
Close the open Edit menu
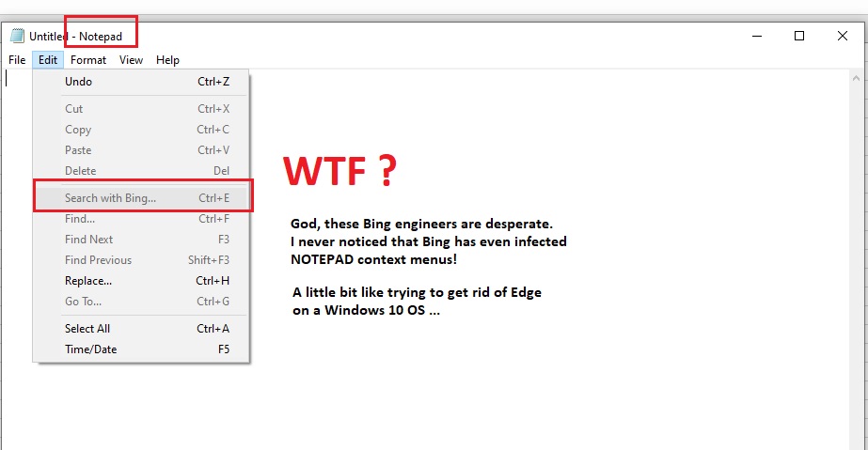click(x=48, y=60)
